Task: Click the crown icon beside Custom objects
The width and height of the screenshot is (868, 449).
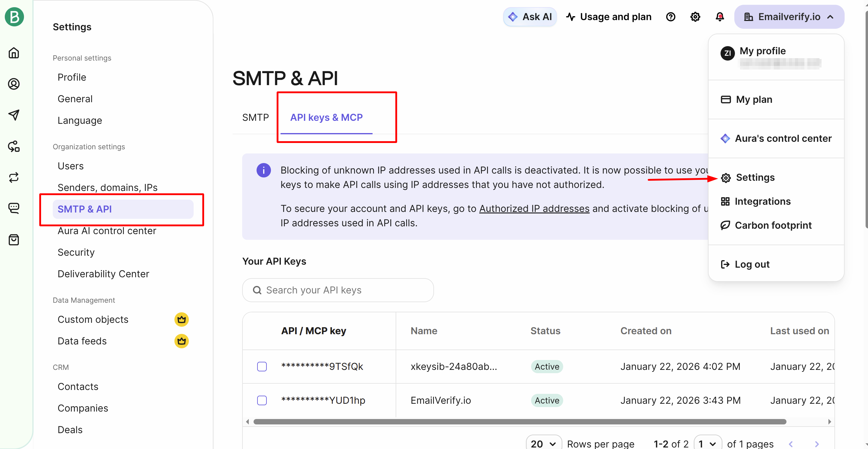Action: 181,319
